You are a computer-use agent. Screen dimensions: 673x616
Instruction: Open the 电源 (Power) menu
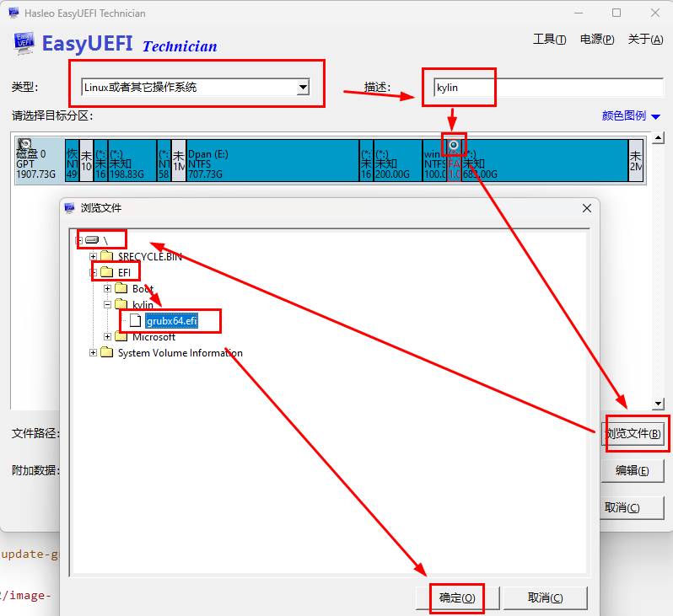[x=596, y=39]
